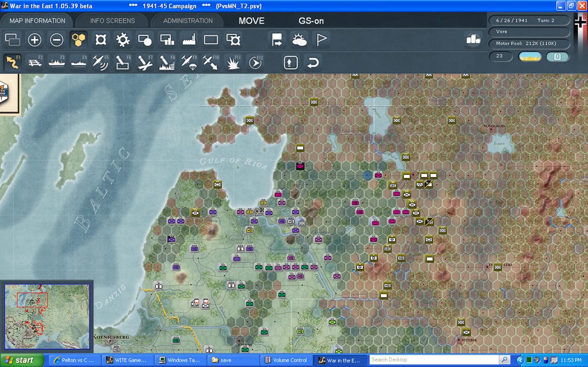The image size is (588, 367).
Task: Click the four-cornered shape icon beside the gear
Action: click(101, 40)
